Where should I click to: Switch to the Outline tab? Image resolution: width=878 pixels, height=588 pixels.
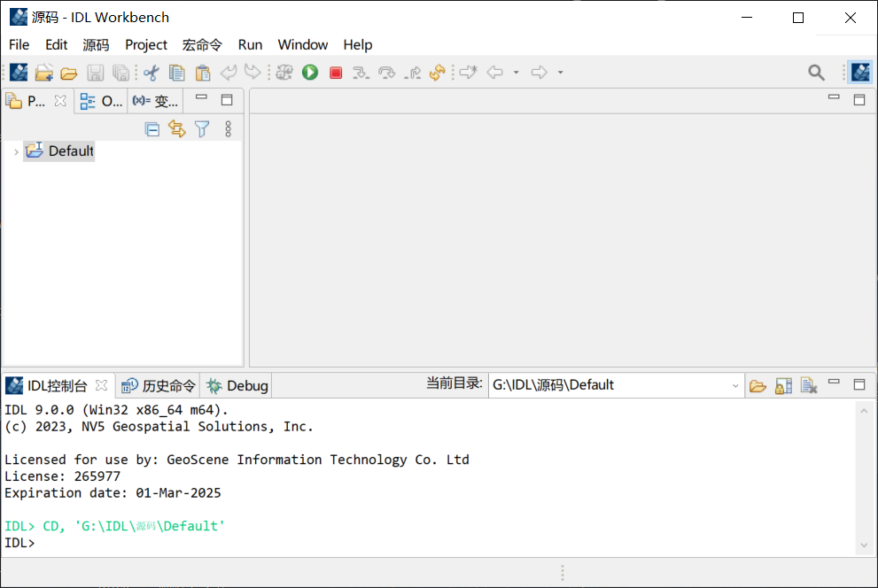(101, 101)
